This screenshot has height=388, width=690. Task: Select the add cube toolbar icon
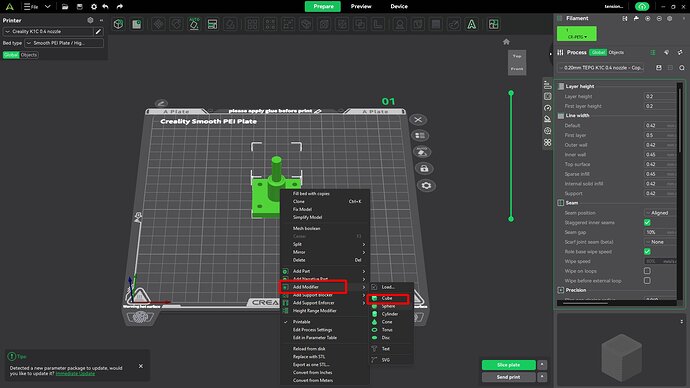(118, 24)
